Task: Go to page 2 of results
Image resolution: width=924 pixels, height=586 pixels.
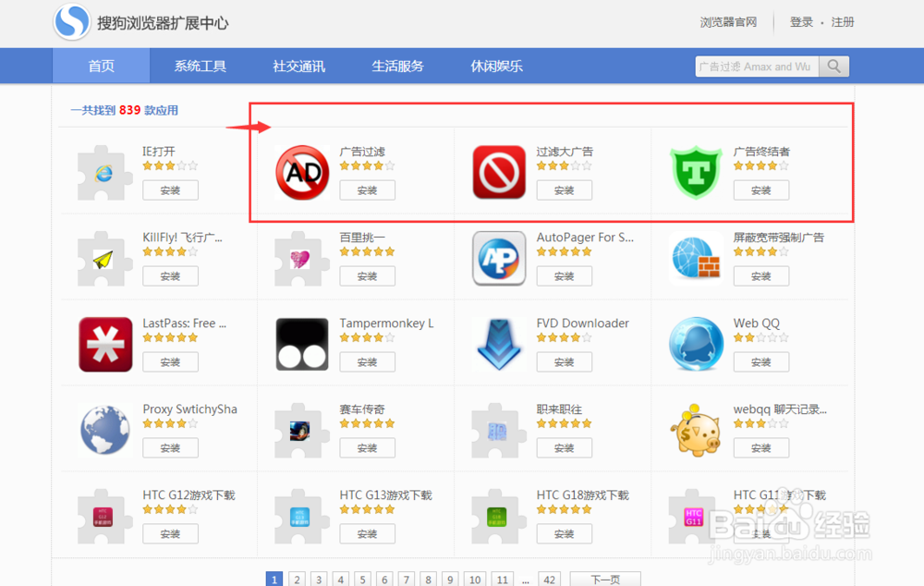Action: click(x=297, y=580)
